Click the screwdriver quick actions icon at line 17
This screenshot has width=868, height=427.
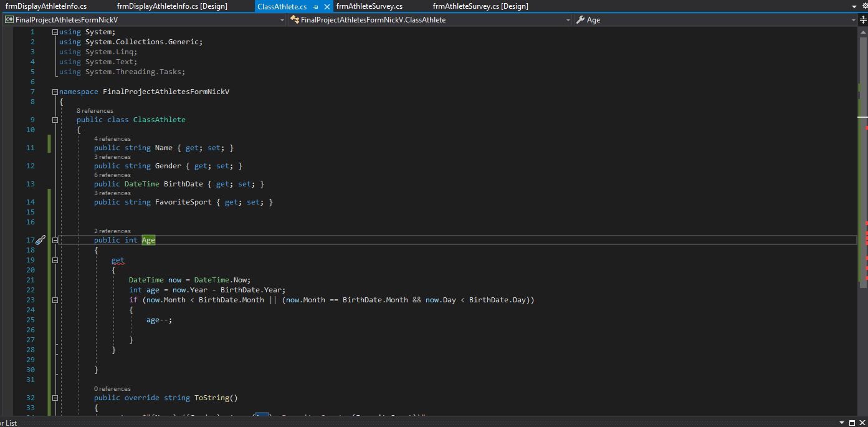tap(41, 240)
